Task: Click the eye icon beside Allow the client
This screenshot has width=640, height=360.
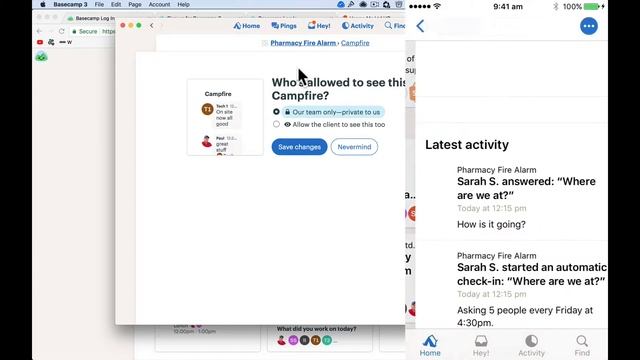Action: [287, 124]
